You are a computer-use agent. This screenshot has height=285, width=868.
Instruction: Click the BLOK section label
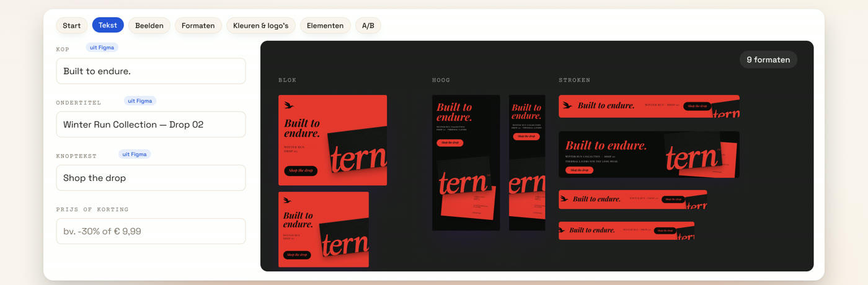(x=288, y=80)
